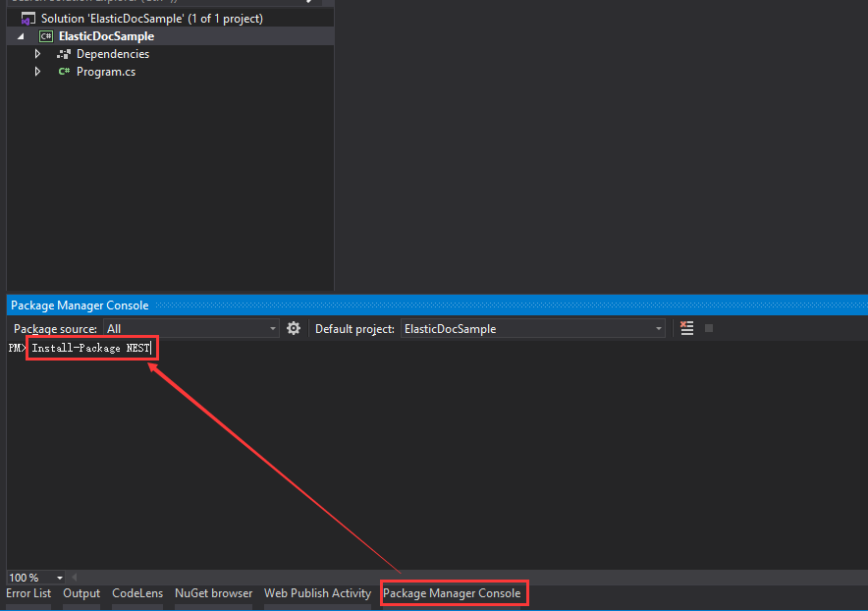Click the stop command execution button
Viewport: 868px width, 611px height.
[709, 328]
